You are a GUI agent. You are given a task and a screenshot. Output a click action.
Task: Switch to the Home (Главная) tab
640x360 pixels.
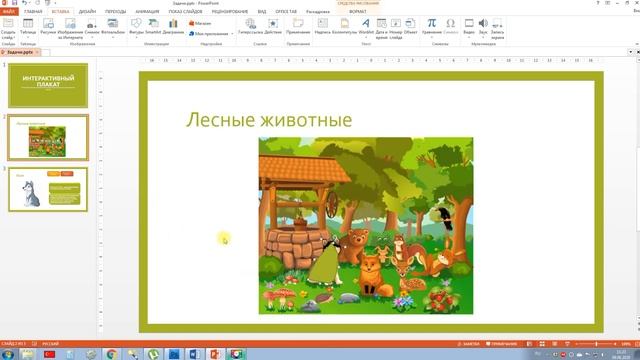coord(33,11)
